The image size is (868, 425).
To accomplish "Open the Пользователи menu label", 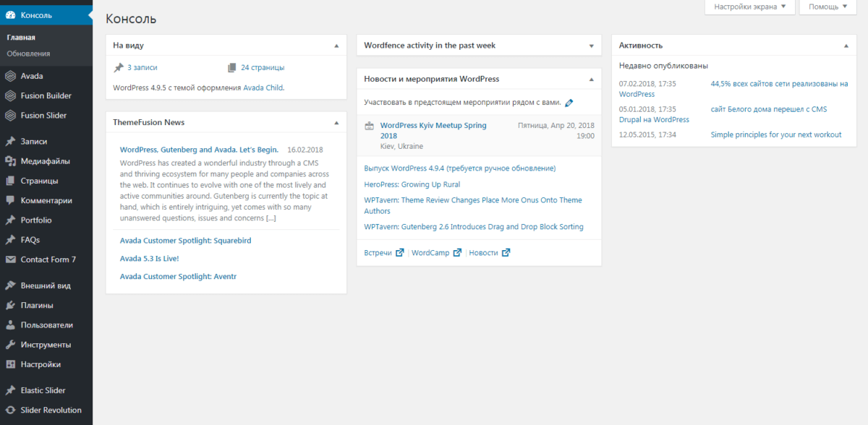I will [x=47, y=325].
